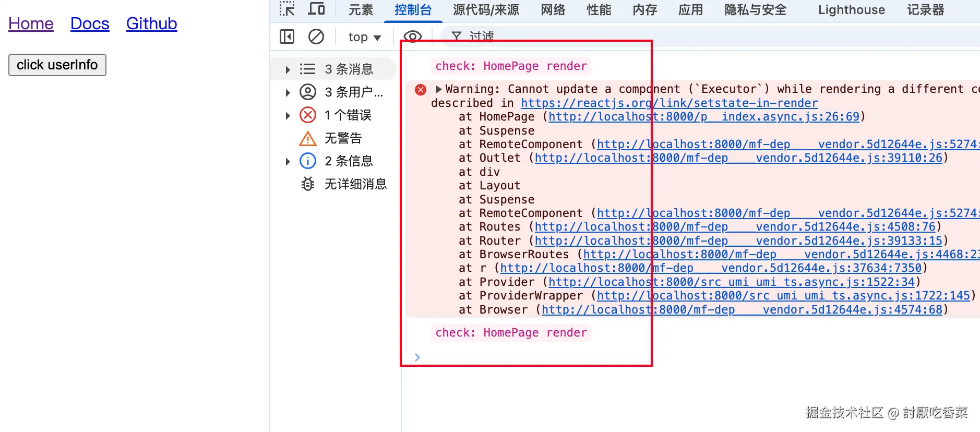This screenshot has width=980, height=432.
Task: Switch to the 控制台 tab
Action: [x=413, y=10]
